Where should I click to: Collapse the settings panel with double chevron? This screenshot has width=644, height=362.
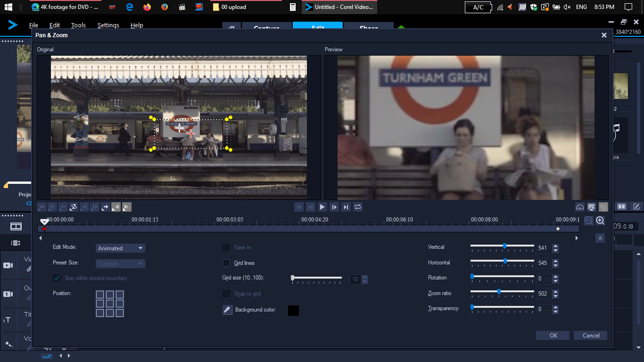pyautogui.click(x=600, y=238)
